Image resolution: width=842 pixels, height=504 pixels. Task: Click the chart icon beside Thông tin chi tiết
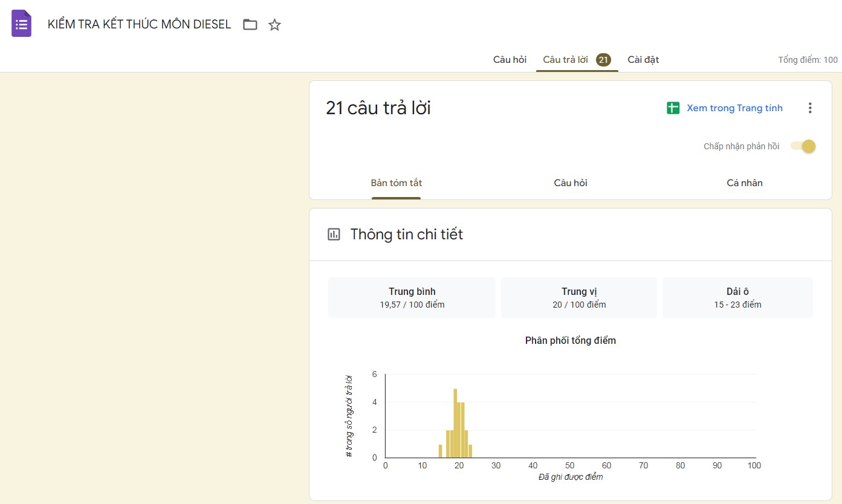pyautogui.click(x=334, y=234)
